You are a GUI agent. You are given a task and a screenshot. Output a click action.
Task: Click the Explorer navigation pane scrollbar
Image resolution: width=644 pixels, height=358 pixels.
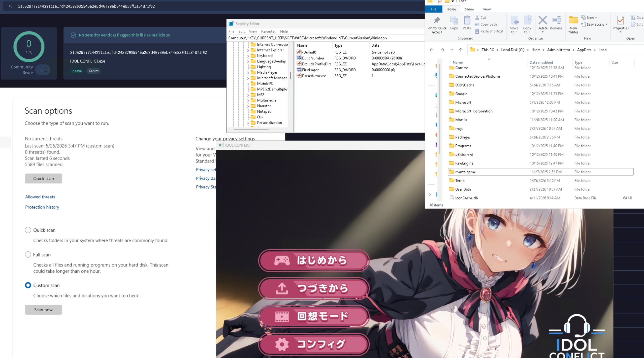click(x=440, y=109)
